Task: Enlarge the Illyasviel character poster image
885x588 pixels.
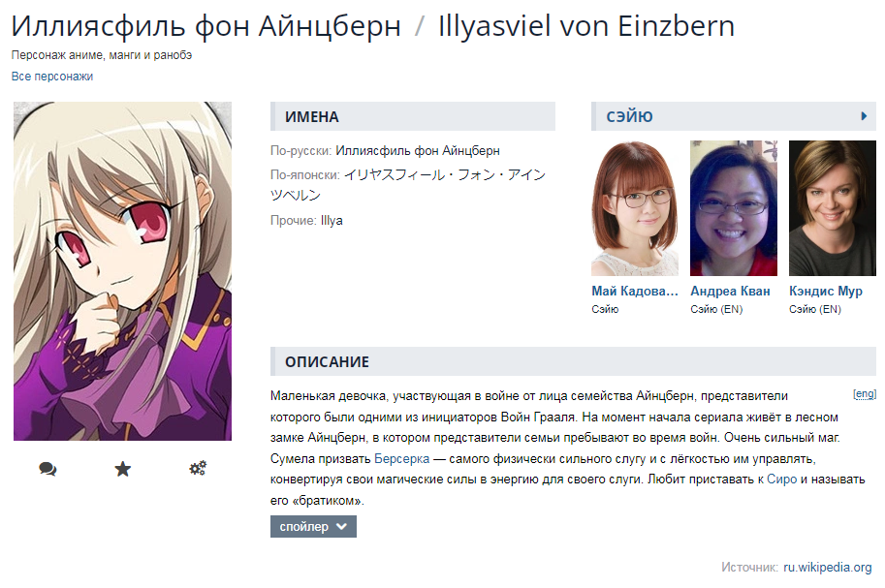Action: click(122, 271)
